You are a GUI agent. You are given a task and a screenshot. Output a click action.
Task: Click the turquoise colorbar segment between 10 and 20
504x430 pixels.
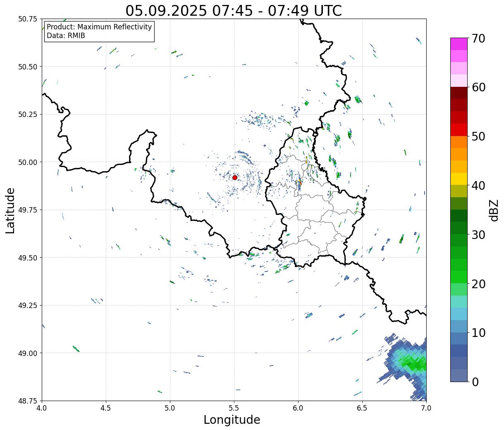(x=459, y=301)
